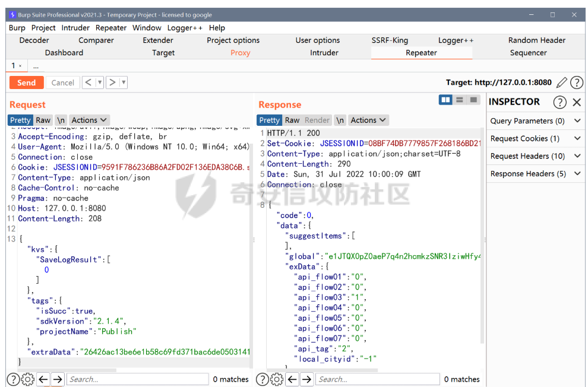The width and height of the screenshot is (588, 387).
Task: Minimize the Burp Suite window
Action: tap(531, 15)
